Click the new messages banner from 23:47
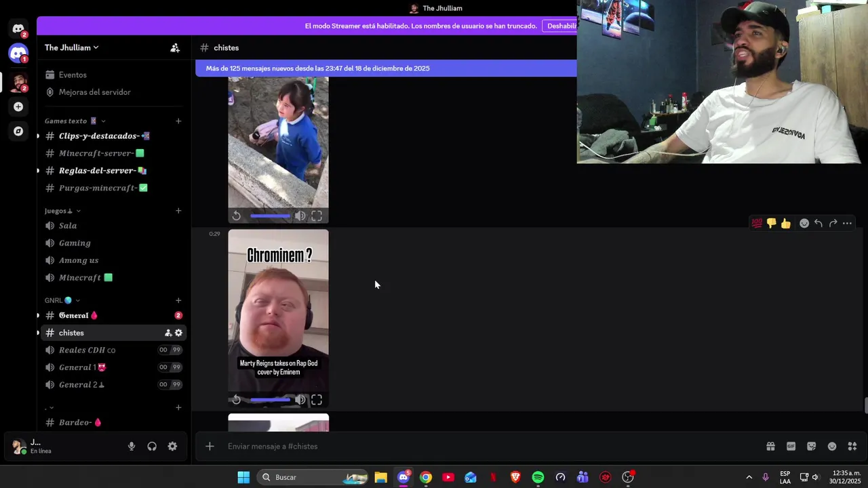Viewport: 868px width, 488px height. tap(386, 68)
